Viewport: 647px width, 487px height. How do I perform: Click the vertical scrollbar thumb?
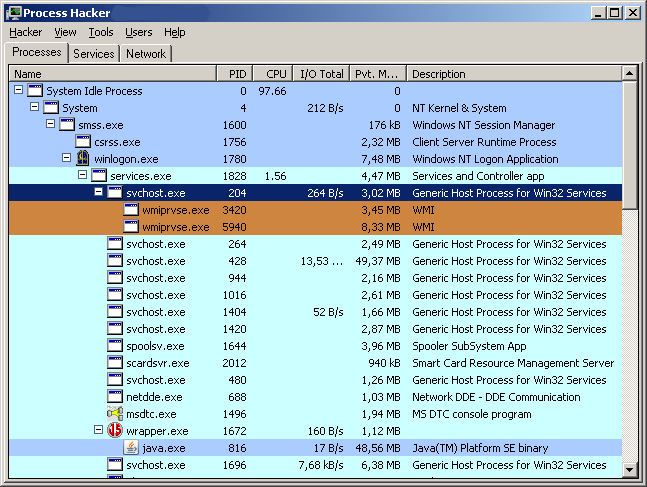(629, 145)
